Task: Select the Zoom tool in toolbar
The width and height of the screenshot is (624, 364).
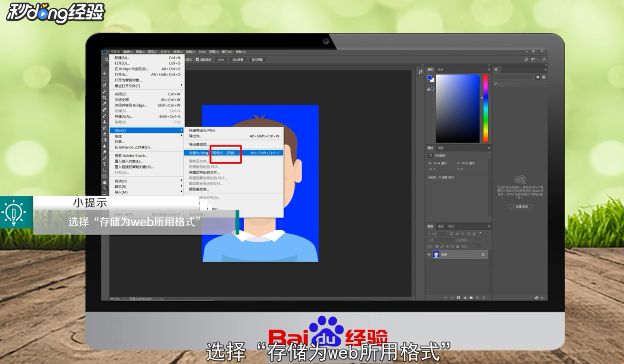Action: [104, 188]
